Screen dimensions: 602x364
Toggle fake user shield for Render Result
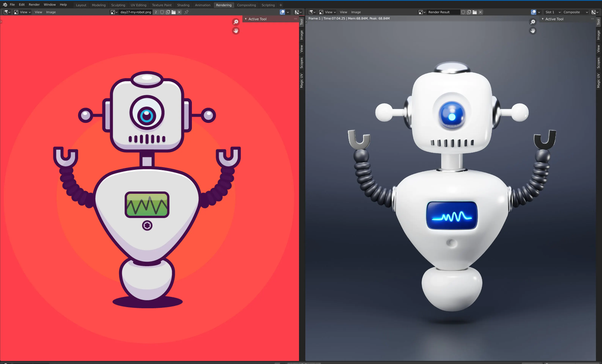[463, 12]
